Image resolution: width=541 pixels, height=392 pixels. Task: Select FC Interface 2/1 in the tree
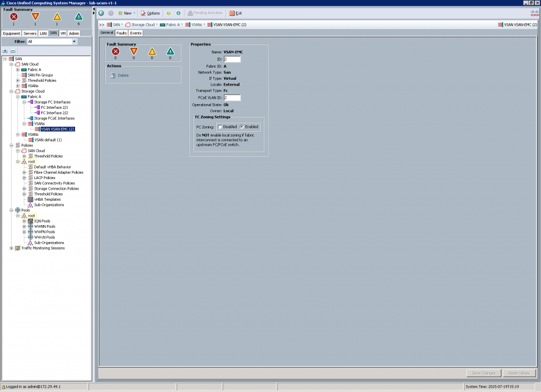(x=54, y=107)
